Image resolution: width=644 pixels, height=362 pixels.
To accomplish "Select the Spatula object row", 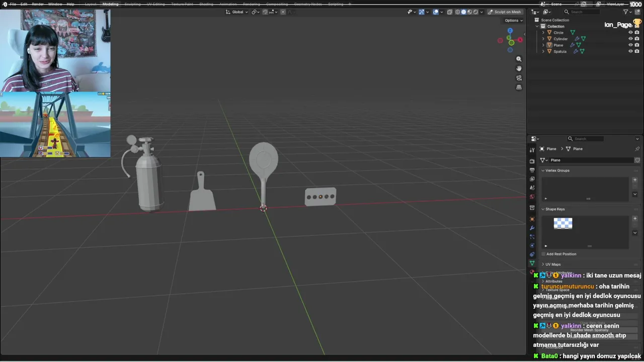I will pyautogui.click(x=584, y=51).
